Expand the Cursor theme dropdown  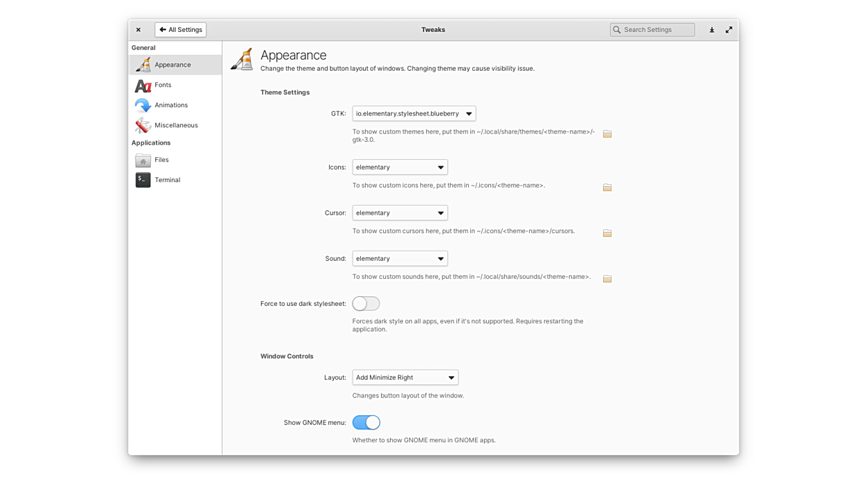[x=400, y=213]
